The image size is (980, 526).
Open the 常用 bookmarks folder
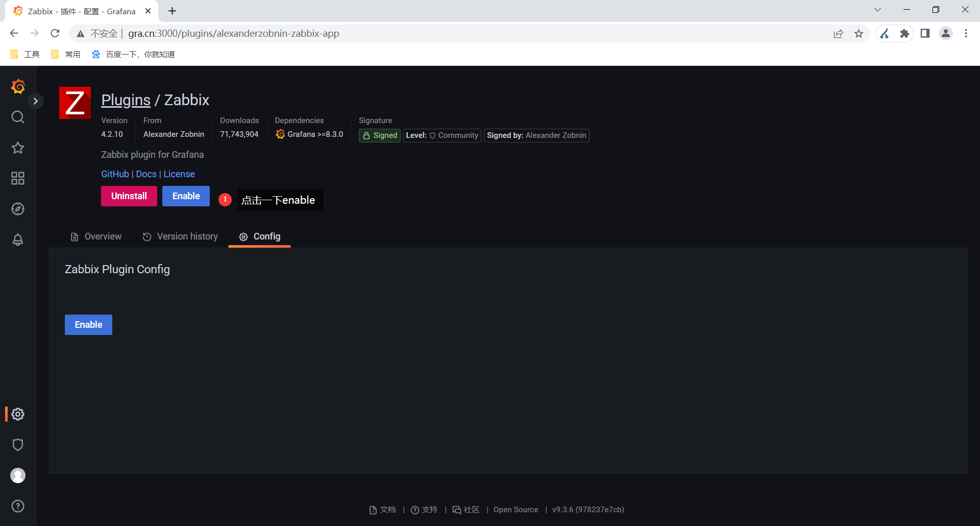click(66, 55)
